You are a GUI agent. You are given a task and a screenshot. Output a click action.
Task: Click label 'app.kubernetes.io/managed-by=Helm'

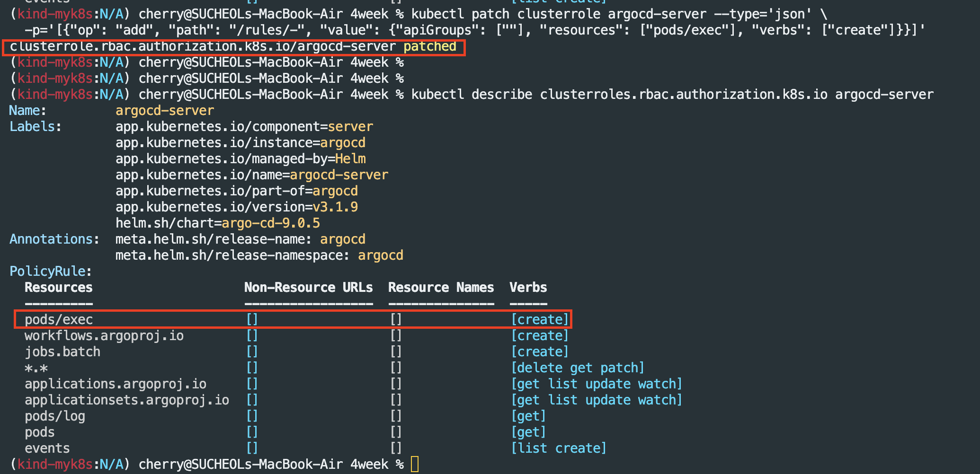click(x=241, y=159)
